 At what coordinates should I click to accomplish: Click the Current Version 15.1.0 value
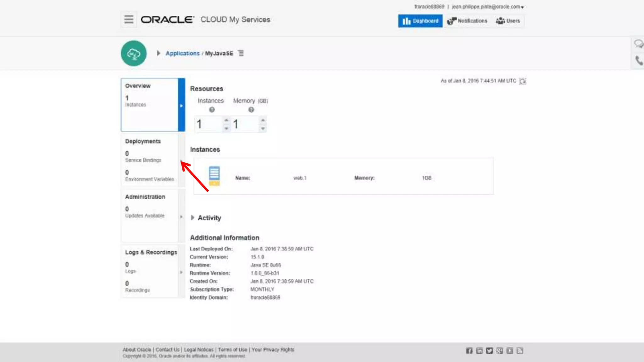coord(257,257)
